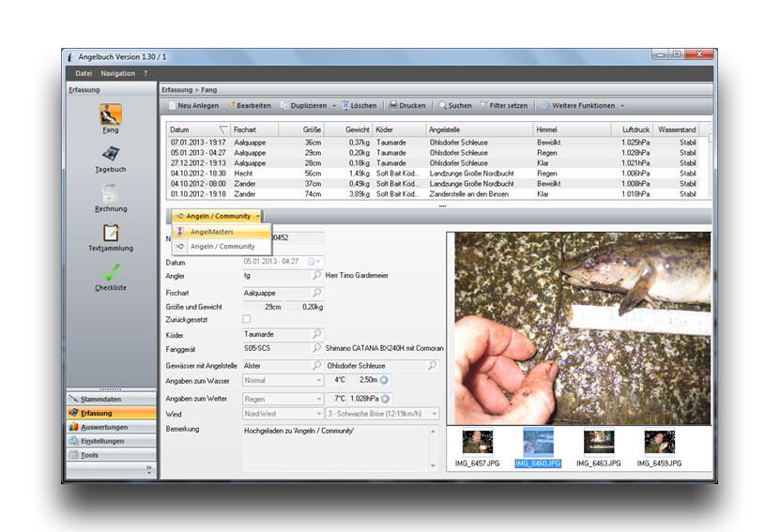Click the navigation pane overflow chevron
Screen dimensions: 780x532
[148, 469]
